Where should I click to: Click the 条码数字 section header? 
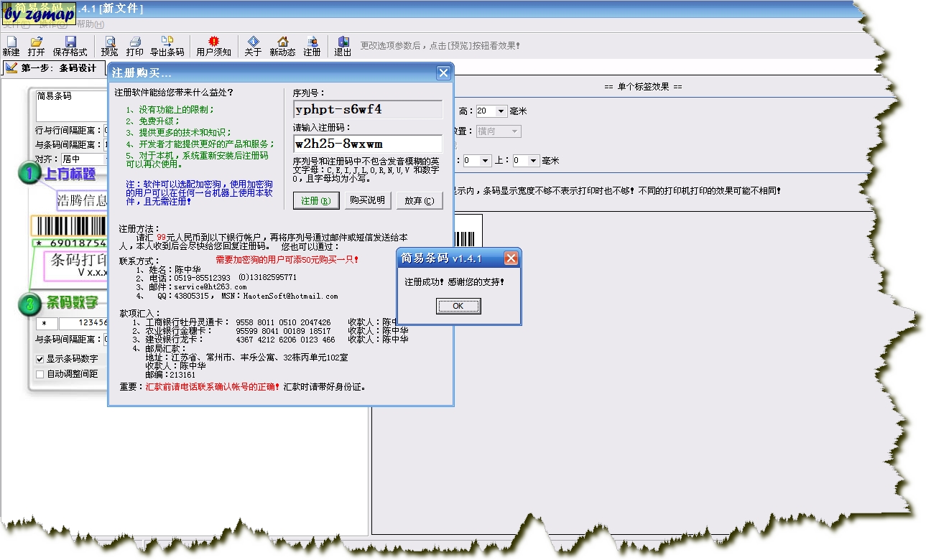tap(72, 304)
